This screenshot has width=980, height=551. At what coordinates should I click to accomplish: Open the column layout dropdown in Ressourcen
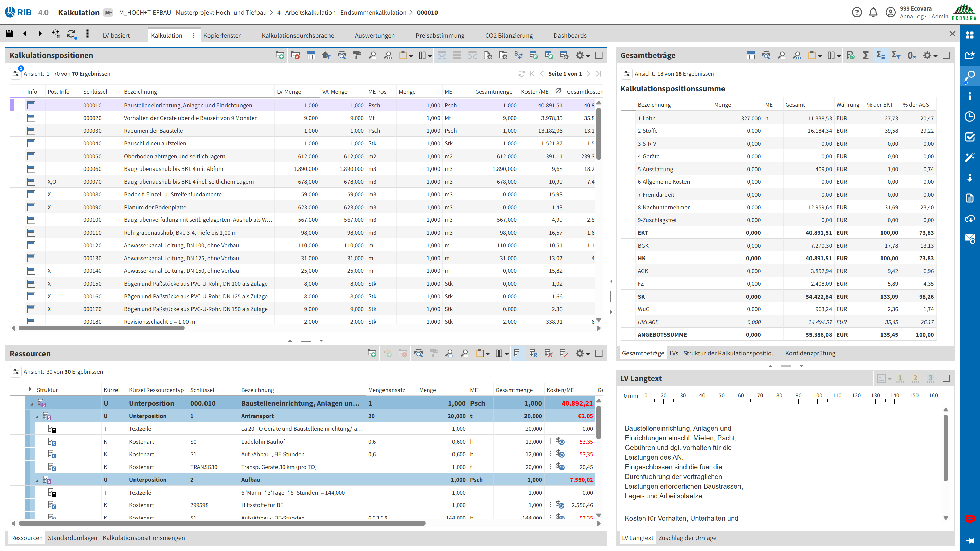pyautogui.click(x=501, y=354)
